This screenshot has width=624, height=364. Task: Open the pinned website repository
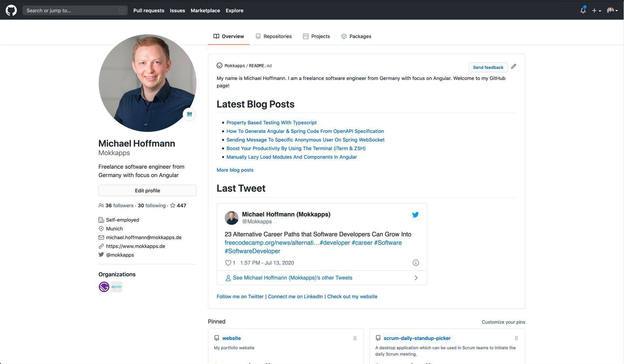(x=232, y=338)
